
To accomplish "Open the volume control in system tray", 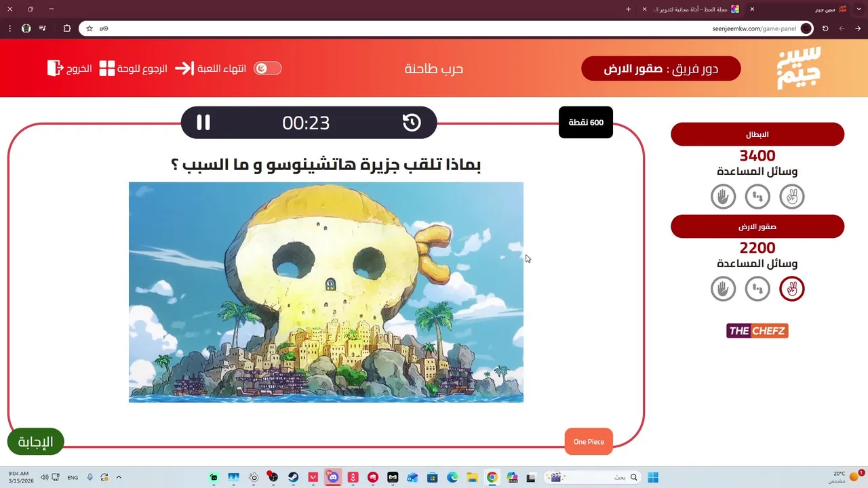I will click(x=45, y=477).
